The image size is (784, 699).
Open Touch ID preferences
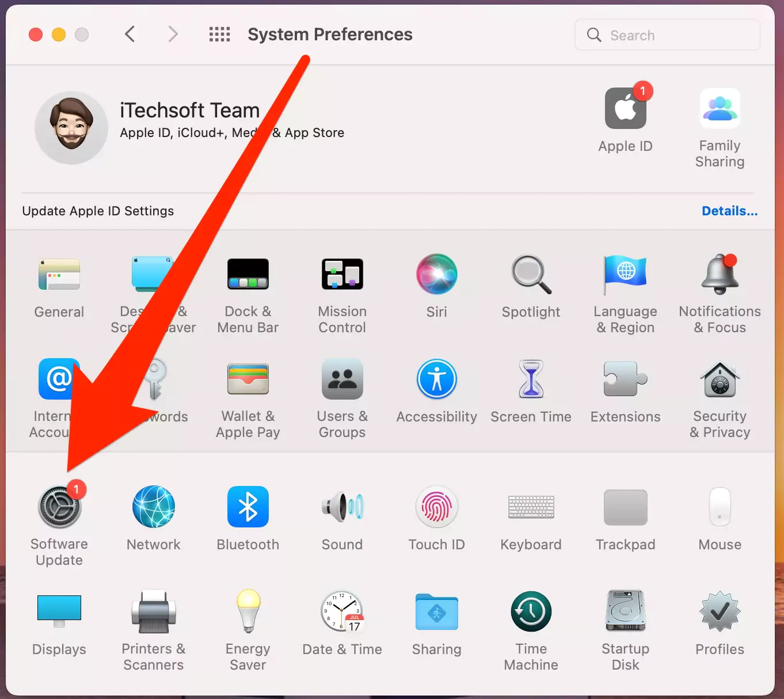pyautogui.click(x=436, y=507)
